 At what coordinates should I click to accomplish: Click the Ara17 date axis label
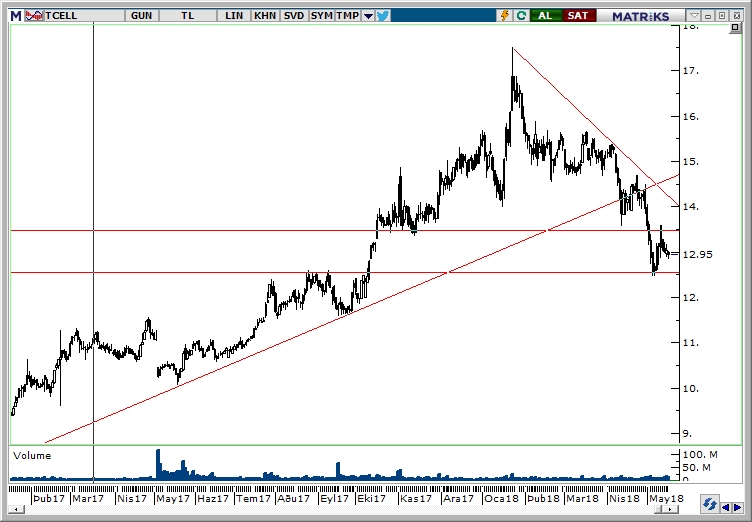[458, 498]
